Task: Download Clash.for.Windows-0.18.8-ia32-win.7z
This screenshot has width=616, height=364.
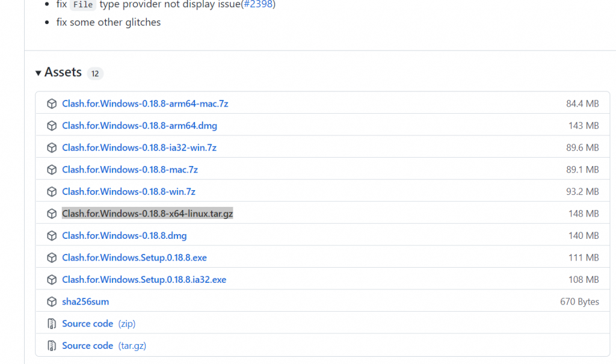Action: pos(139,147)
